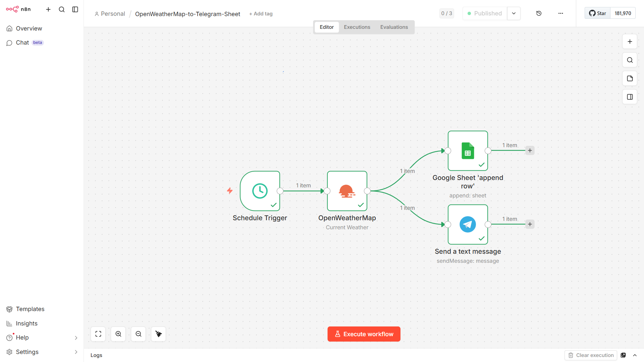644x362 pixels.
Task: Switch to the Executions tab
Action: [357, 27]
